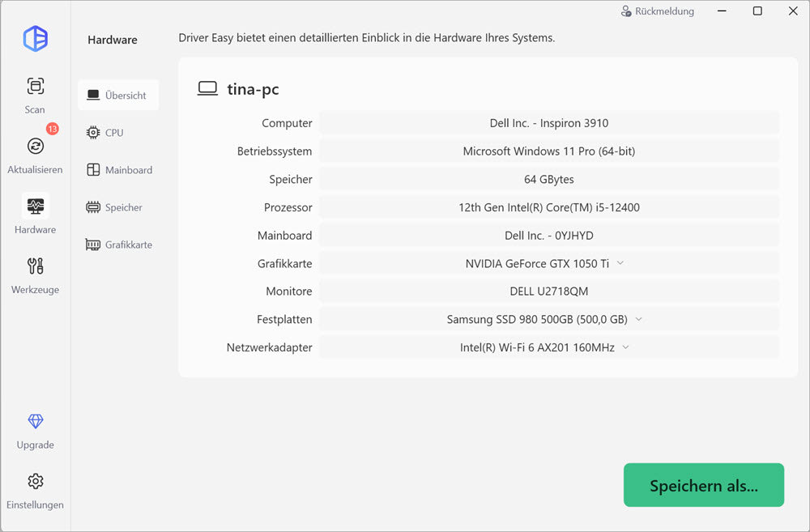810x532 pixels.
Task: Click the laptop icon next to tina-pc
Action: pos(207,88)
